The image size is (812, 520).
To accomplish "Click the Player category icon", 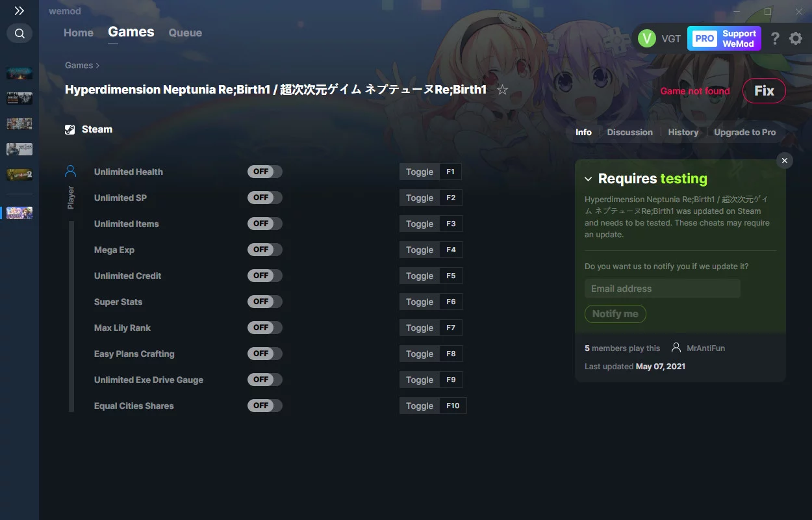I will [71, 172].
